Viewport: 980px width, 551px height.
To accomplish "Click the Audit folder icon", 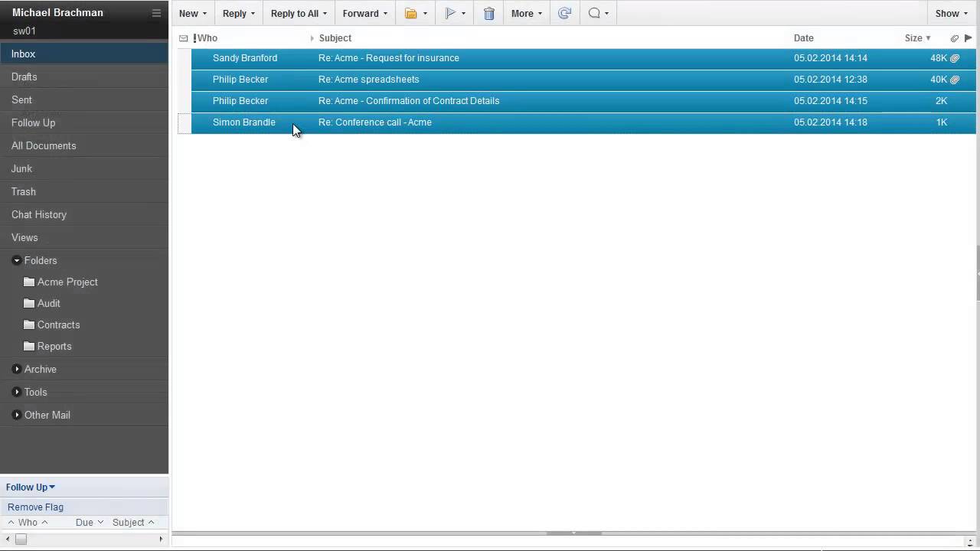I will coord(29,303).
